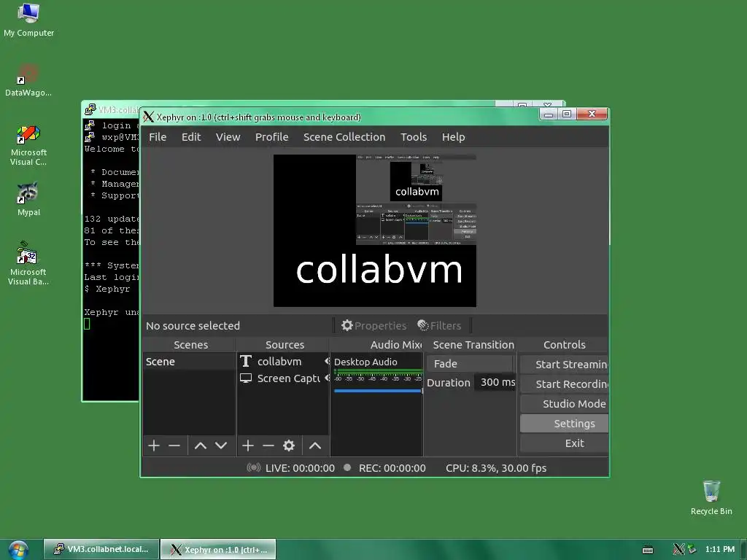The image size is (747, 560).
Task: Open the Edit menu
Action: [x=191, y=137]
